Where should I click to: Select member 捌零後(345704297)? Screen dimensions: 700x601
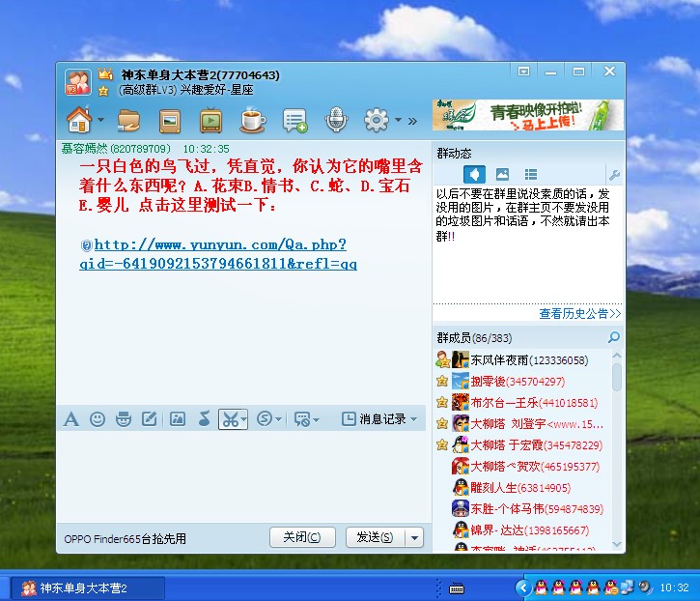(522, 382)
